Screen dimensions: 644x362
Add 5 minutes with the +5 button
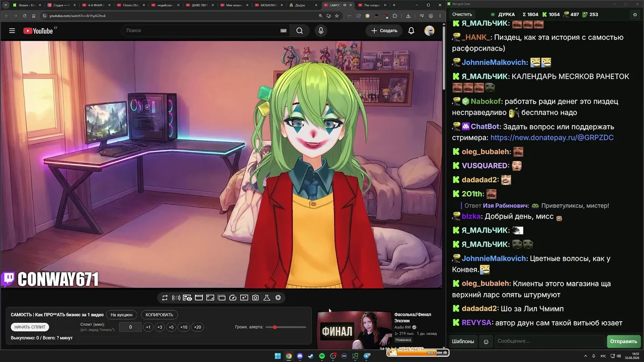coord(171,327)
